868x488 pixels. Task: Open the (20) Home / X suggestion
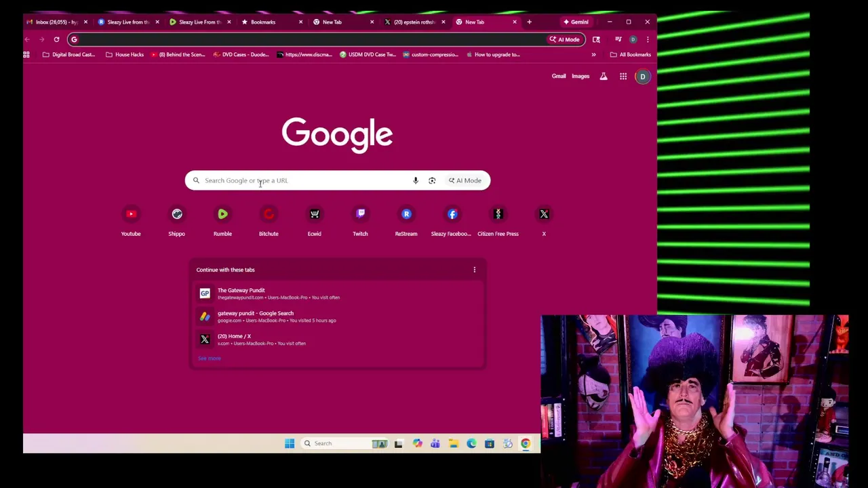tap(337, 340)
